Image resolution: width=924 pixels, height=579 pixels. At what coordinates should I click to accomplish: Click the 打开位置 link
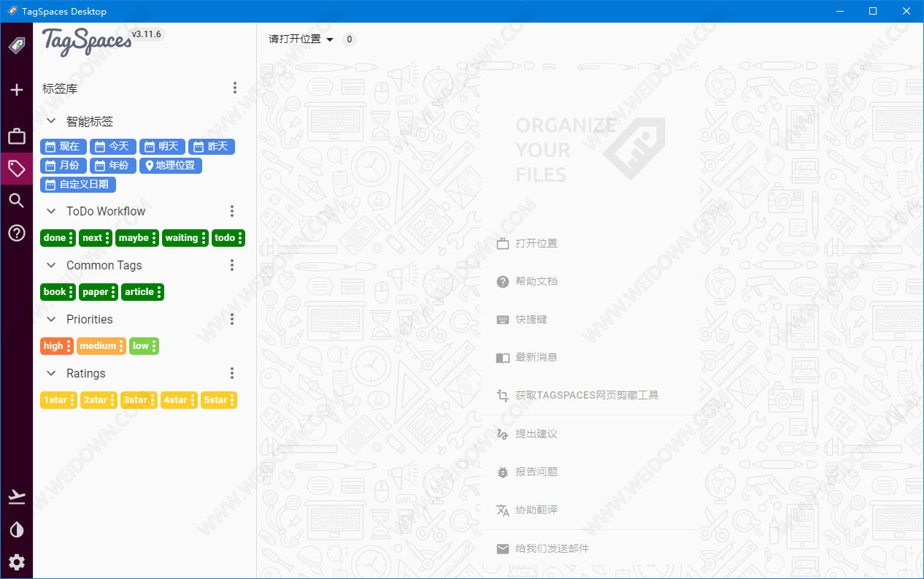tap(536, 243)
